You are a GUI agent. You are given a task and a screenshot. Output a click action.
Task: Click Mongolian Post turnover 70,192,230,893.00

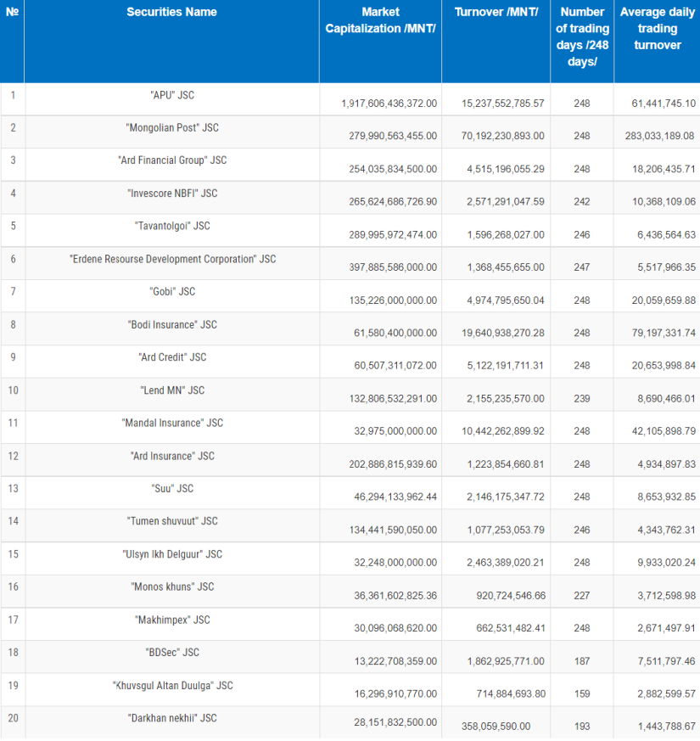(502, 136)
